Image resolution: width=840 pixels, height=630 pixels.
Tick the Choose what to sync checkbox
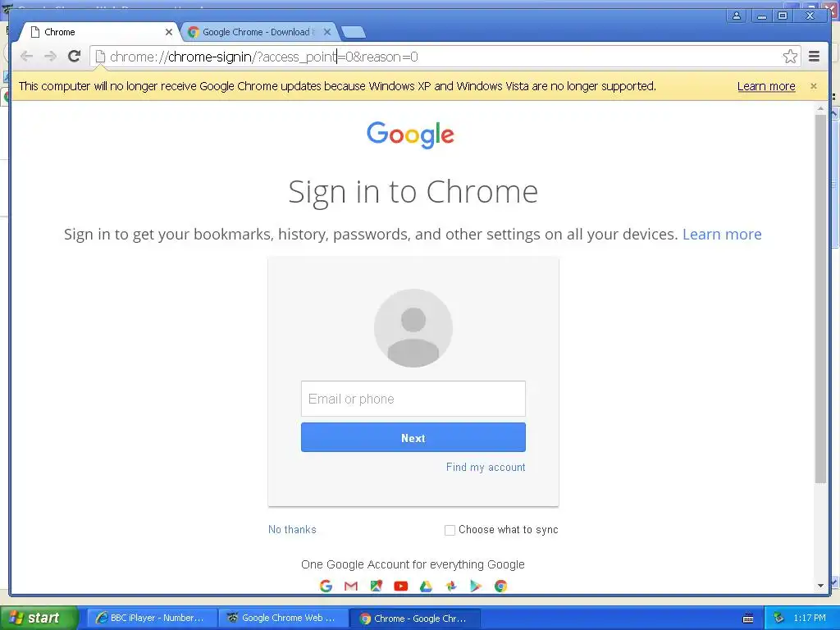coord(450,530)
